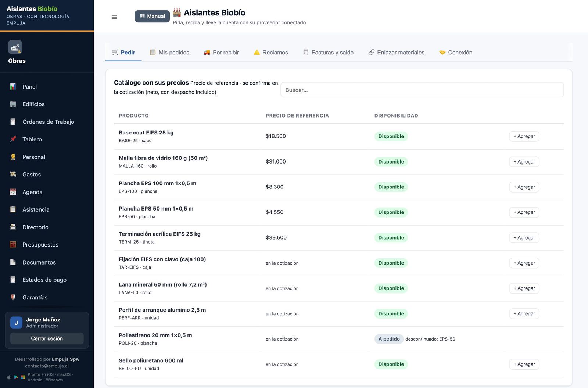Click Poliestireno 20 mm product name
The height and width of the screenshot is (388, 588).
155,335
